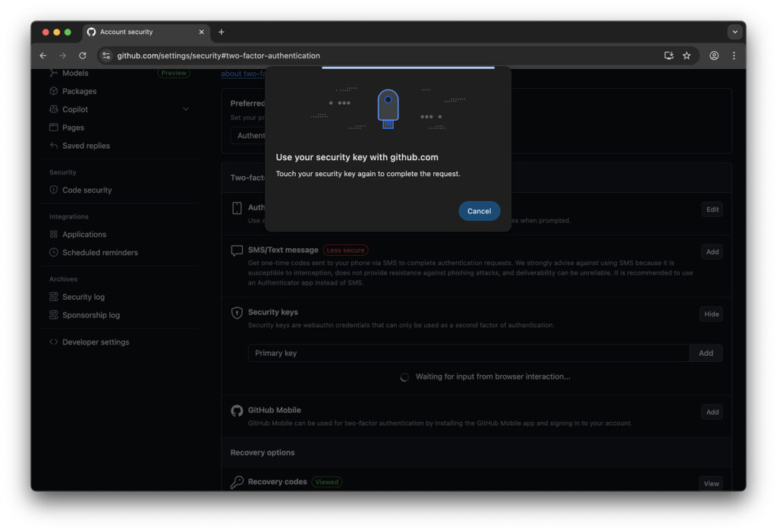The width and height of the screenshot is (777, 532).
Task: Click the Security keys shield icon
Action: coord(237,313)
